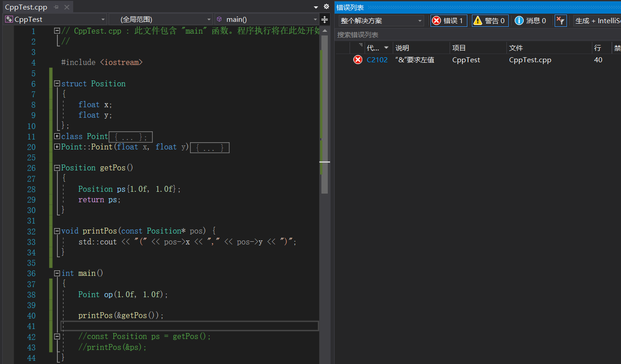This screenshot has width=621, height=364.
Task: Select the CppTest.cpp document tab
Action: pos(26,7)
